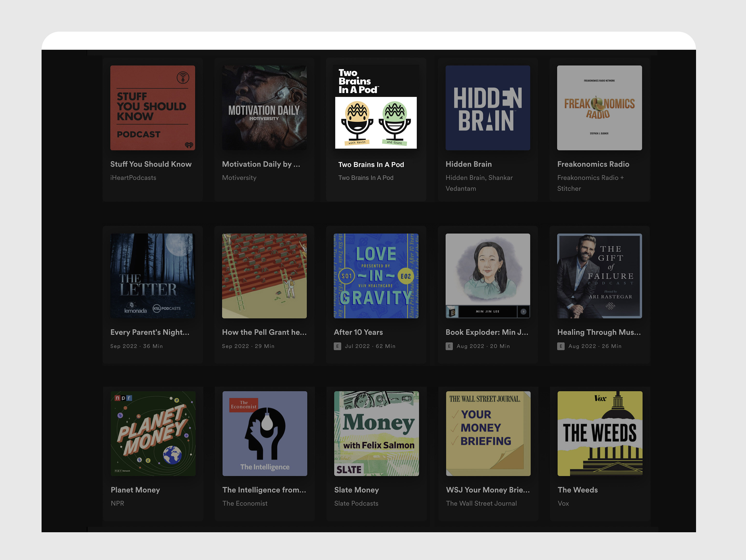Click the Motivation Daily podcast cover
Screen dimensions: 746x560
click(x=264, y=108)
